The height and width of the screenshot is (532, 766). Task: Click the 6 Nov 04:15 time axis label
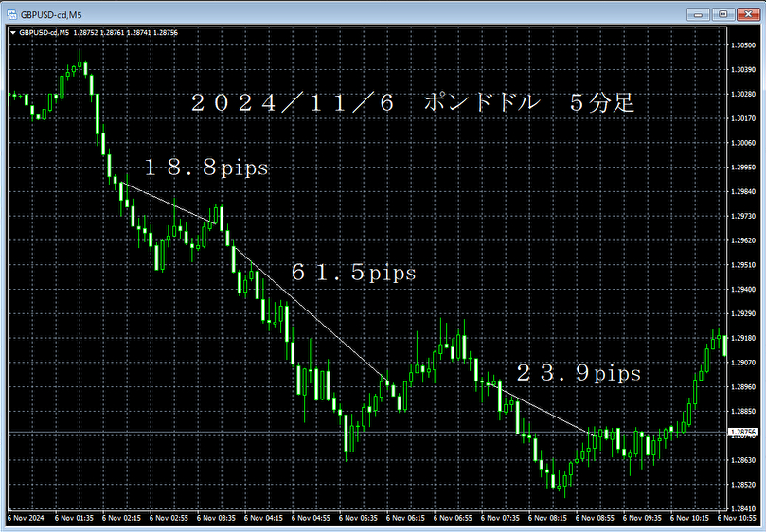click(263, 518)
